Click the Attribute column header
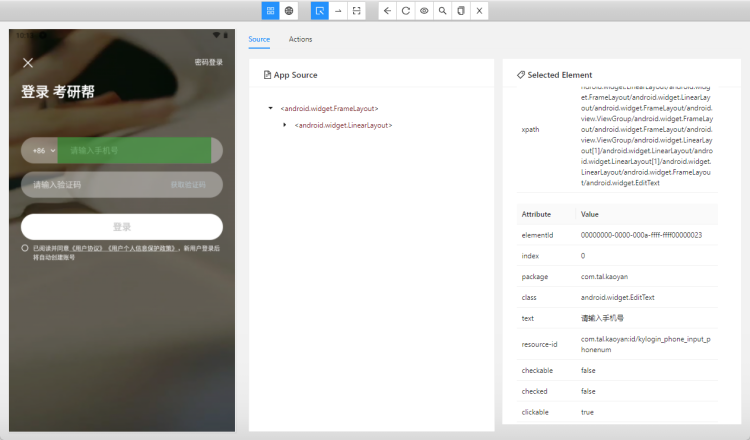 click(536, 214)
